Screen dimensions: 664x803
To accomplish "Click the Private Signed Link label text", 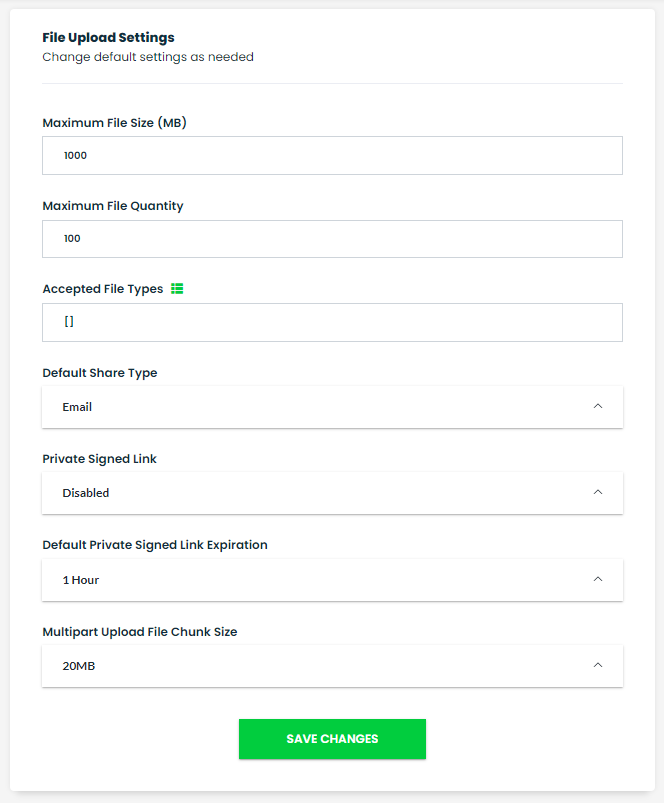I will tap(99, 459).
